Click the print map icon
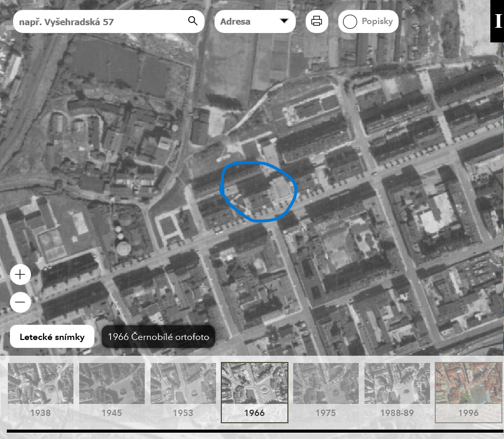The height and width of the screenshot is (439, 504). (x=317, y=21)
